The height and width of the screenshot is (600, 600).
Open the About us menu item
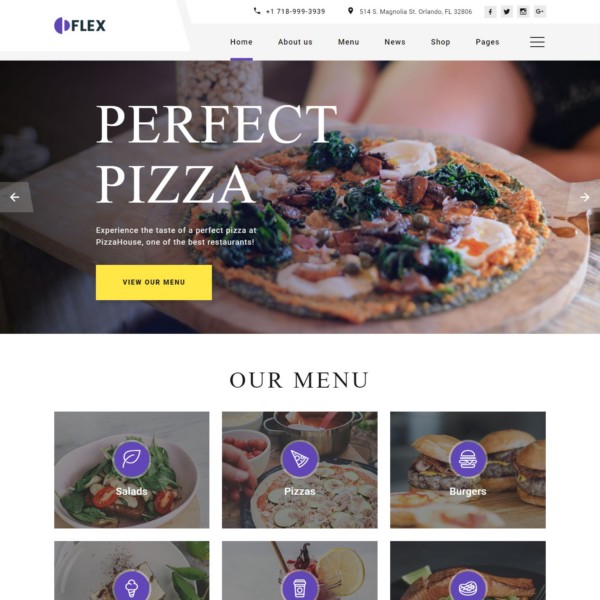(x=295, y=42)
